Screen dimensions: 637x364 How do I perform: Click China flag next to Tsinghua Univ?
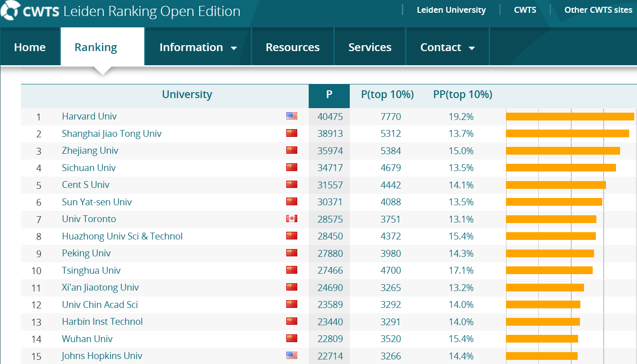(x=291, y=270)
